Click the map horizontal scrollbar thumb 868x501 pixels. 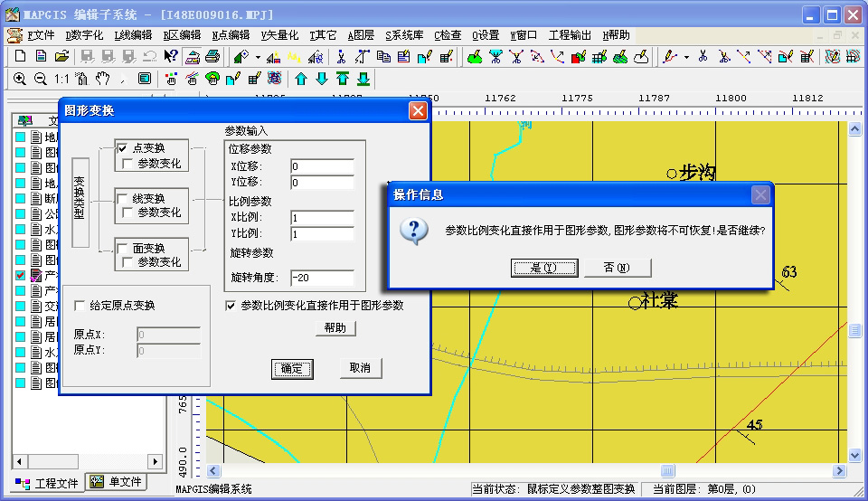(667, 470)
